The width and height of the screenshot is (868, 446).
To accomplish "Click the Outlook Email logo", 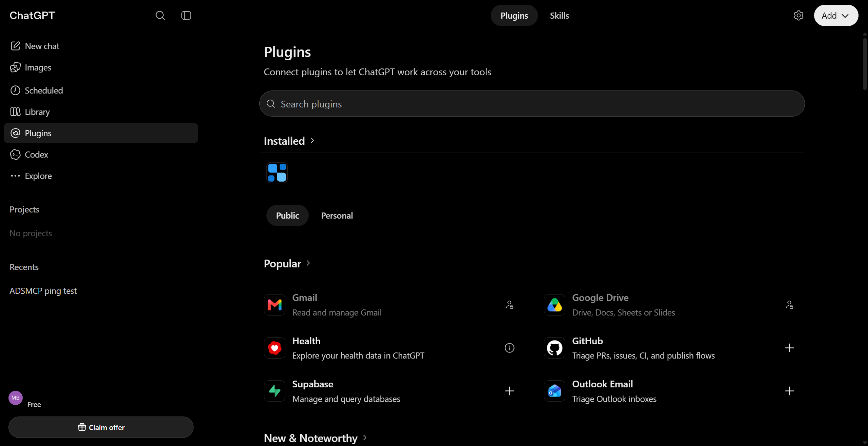I will (554, 391).
